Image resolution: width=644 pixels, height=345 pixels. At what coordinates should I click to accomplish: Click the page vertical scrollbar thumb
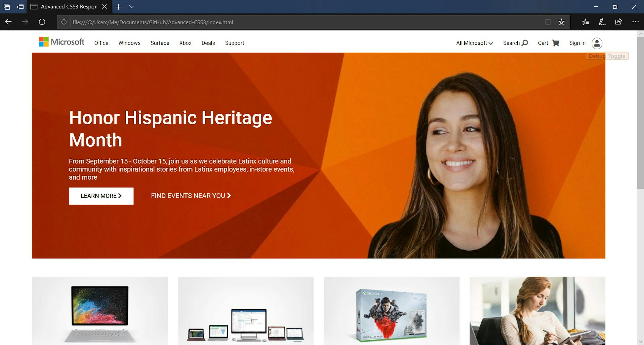click(x=640, y=113)
